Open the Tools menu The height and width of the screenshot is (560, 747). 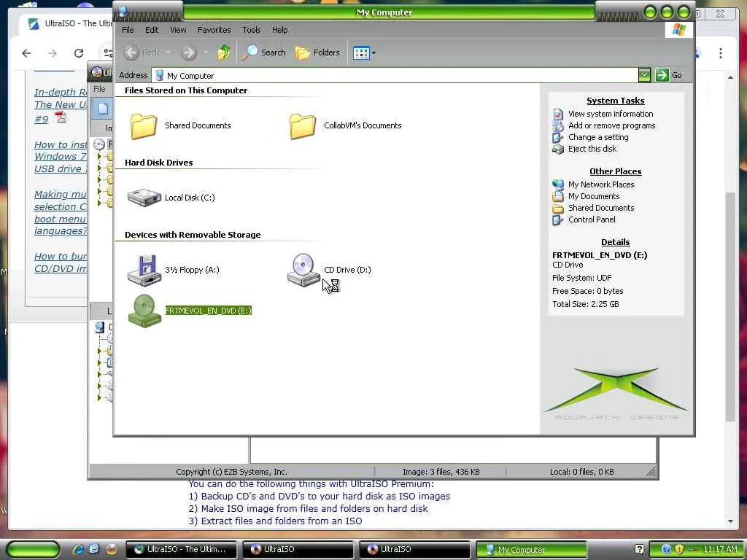click(x=252, y=29)
